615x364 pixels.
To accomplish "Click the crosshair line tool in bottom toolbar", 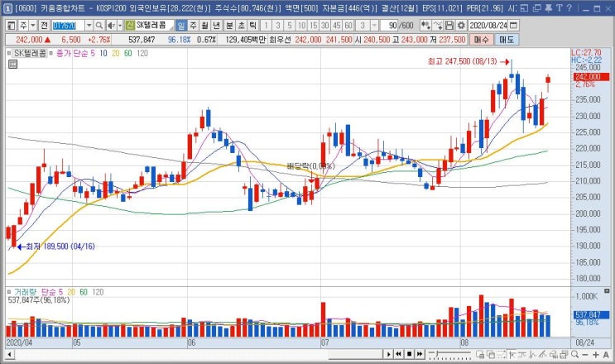I will click(x=512, y=354).
